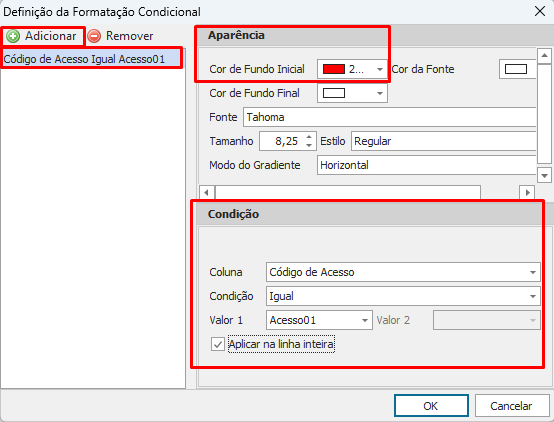Viewport: 554px width, 422px height.
Task: Click the horizontal scrollbar left arrow
Action: tap(207, 193)
